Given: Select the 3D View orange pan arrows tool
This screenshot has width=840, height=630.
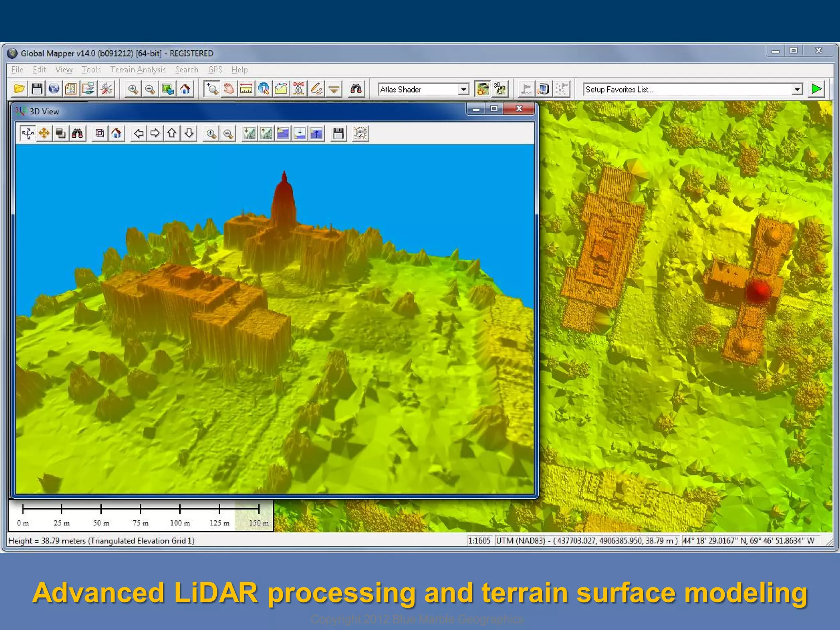Looking at the screenshot, I should (44, 133).
